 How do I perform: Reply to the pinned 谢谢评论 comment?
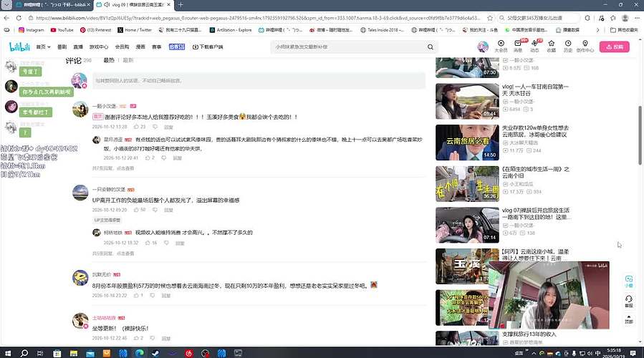pyautogui.click(x=168, y=127)
